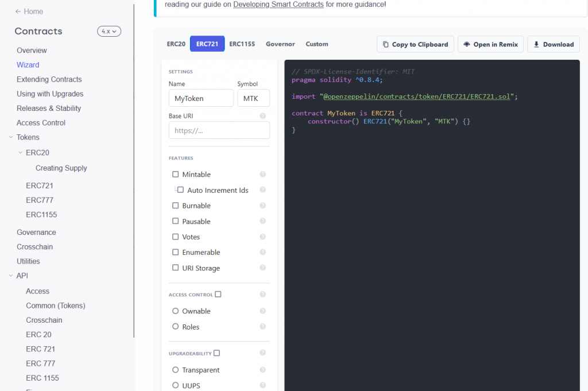Screen dimensions: 588x391
Task: Toggle the Enumerable checkbox
Action: (x=176, y=252)
